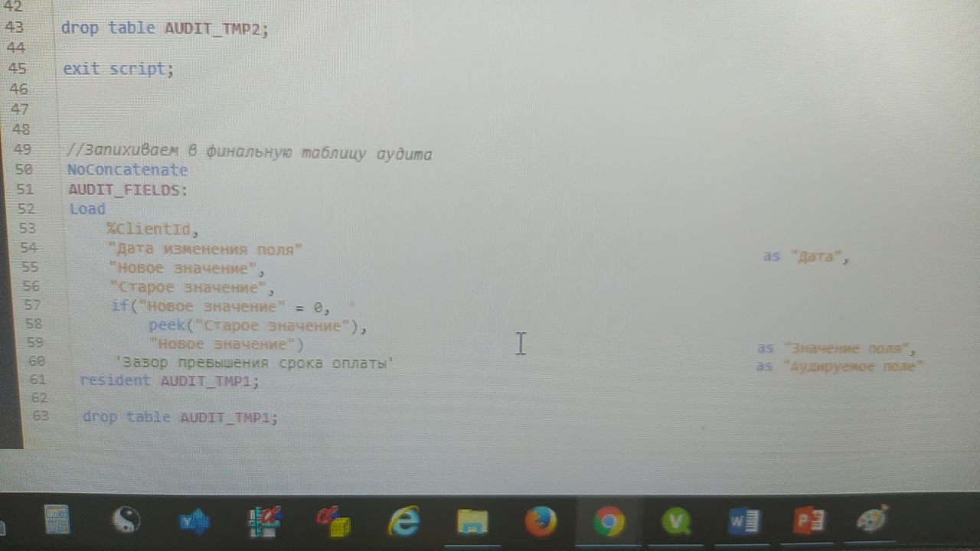Screen dimensions: 980x551
Task: Click line number 57 in the gutter
Action: pos(33,306)
